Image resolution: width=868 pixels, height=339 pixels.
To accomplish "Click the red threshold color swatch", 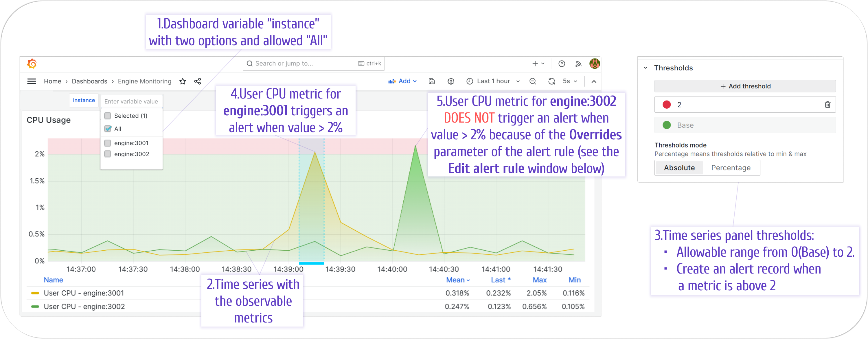I will coord(667,105).
